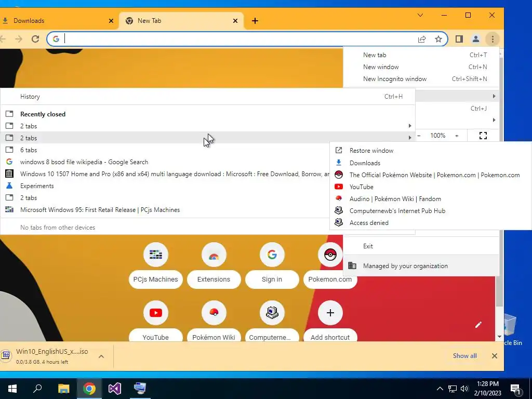Bookmark this tab with the star icon
Viewport: 532px width, 399px height.
tap(438, 39)
